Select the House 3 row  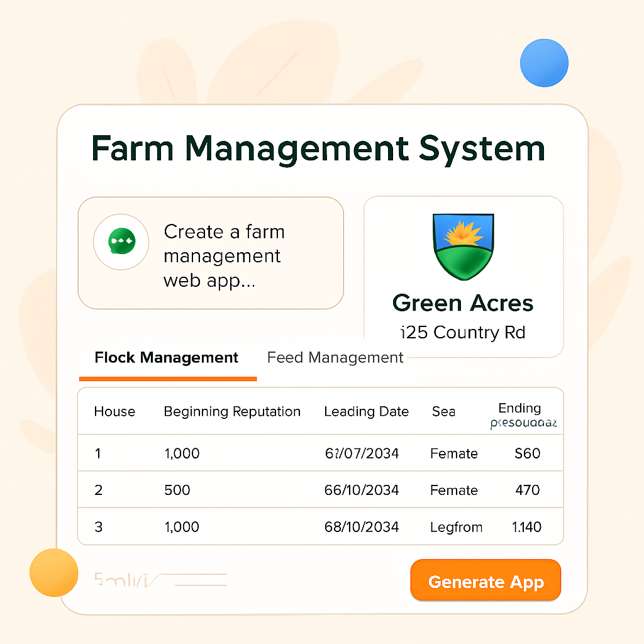[x=321, y=527]
